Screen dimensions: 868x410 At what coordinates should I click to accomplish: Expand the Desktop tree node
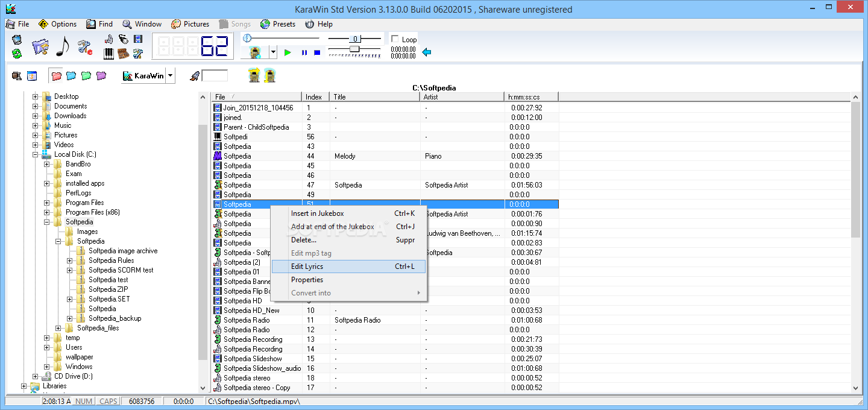(36, 96)
